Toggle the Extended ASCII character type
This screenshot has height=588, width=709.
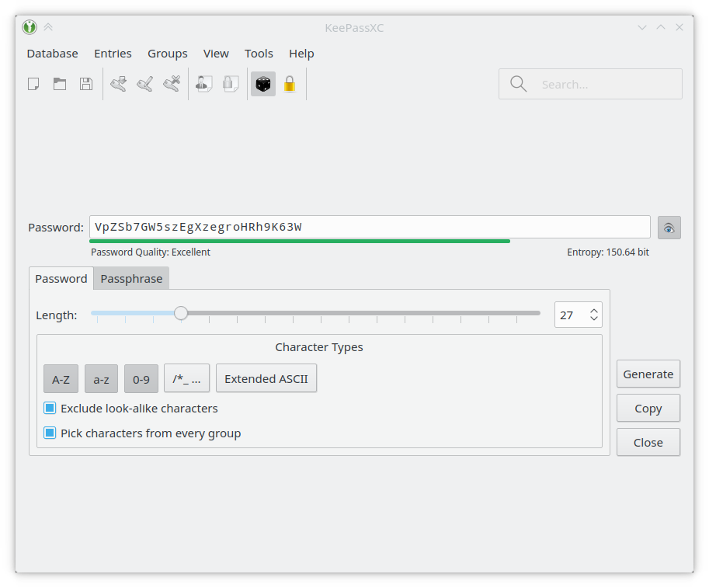(x=266, y=379)
